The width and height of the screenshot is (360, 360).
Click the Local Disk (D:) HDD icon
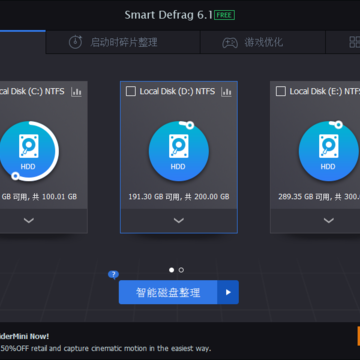179,151
